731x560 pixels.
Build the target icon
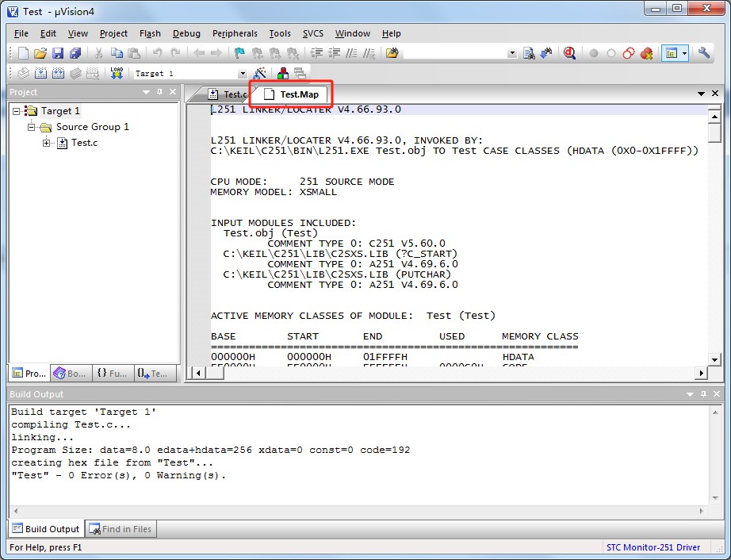click(x=40, y=73)
